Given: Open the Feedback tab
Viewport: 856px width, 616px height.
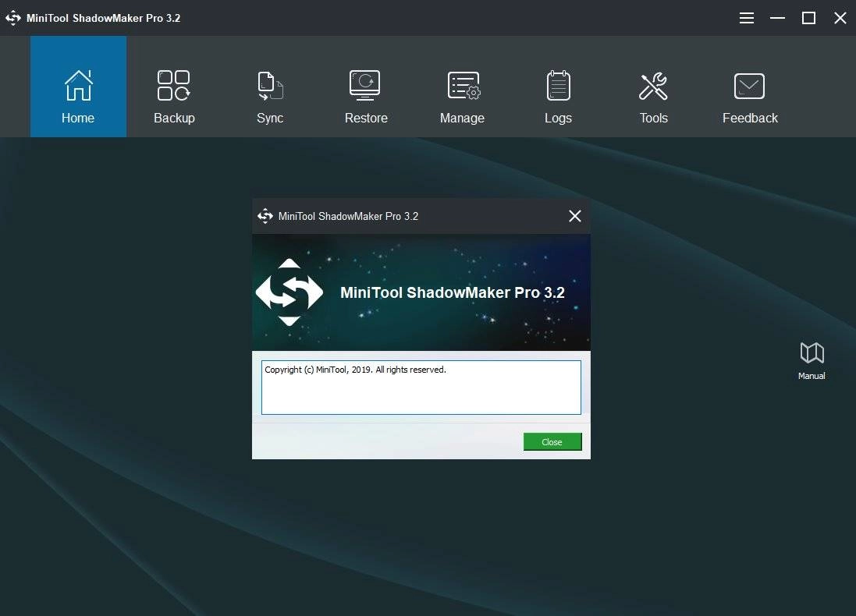Looking at the screenshot, I should tap(750, 87).
